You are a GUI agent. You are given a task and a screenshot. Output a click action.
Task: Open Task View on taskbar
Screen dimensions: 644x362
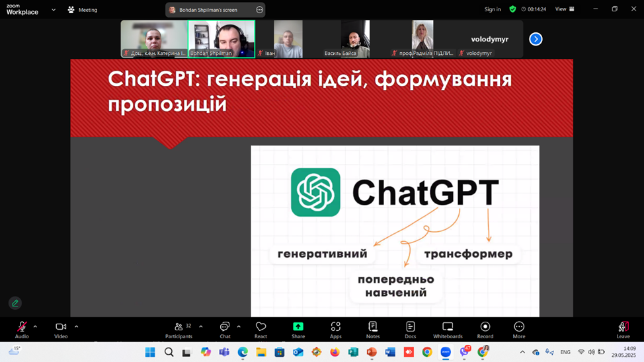[x=187, y=352]
